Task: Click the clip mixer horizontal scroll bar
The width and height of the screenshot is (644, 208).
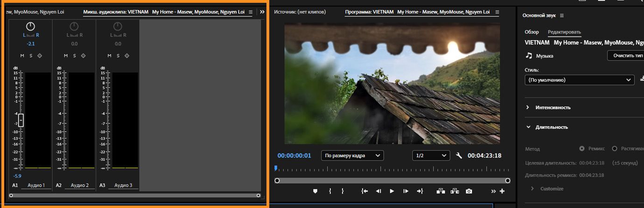Action: tap(134, 195)
